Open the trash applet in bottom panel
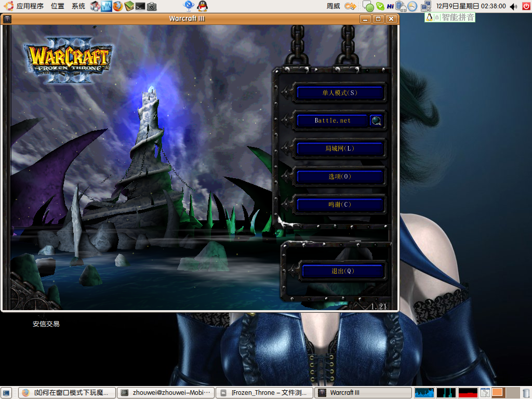532x399 pixels. [x=526, y=393]
